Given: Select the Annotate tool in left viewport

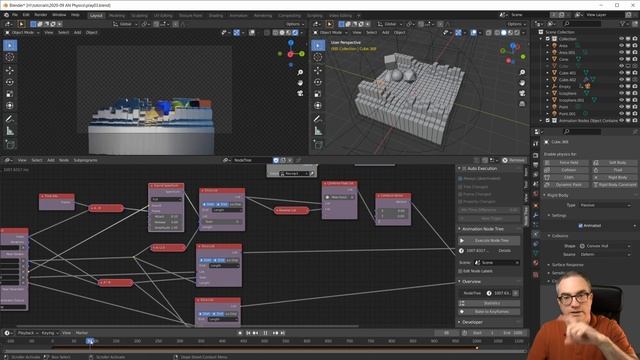Looking at the screenshot, I should (10, 119).
